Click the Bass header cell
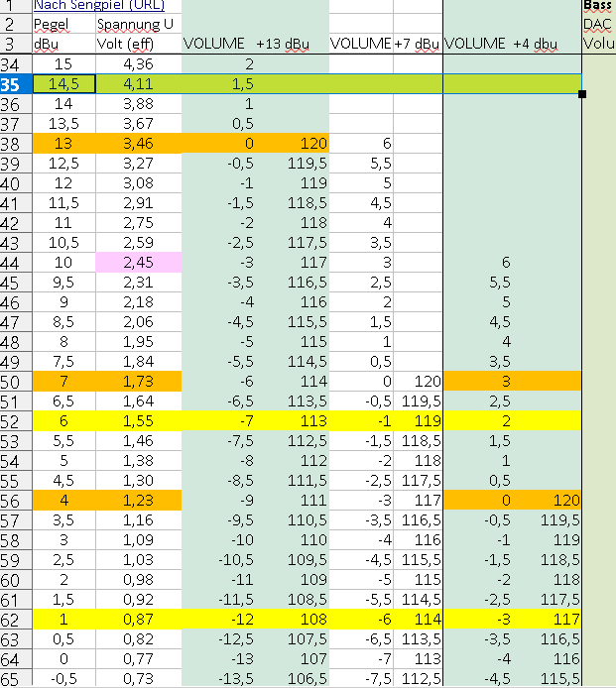Image resolution: width=616 pixels, height=688 pixels. point(599,6)
